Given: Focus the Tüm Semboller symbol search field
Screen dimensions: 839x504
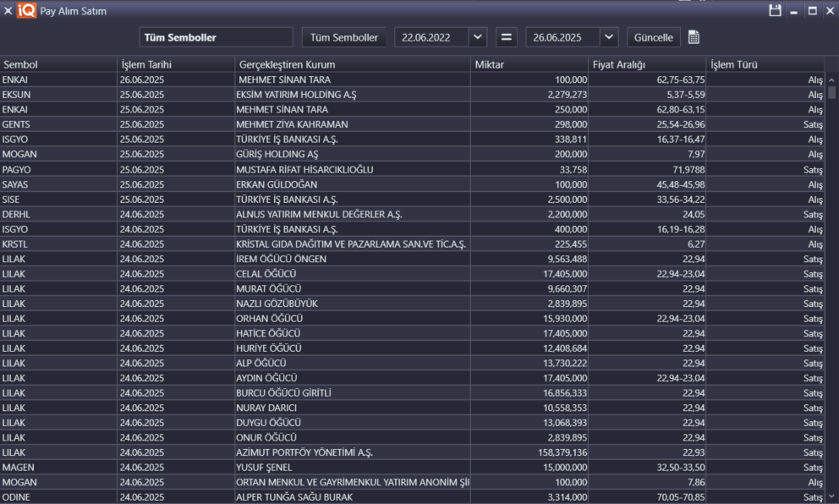Looking at the screenshot, I should pos(217,37).
